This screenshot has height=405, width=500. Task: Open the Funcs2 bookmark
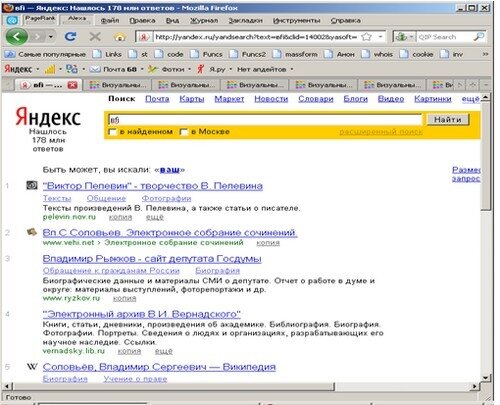click(x=248, y=54)
